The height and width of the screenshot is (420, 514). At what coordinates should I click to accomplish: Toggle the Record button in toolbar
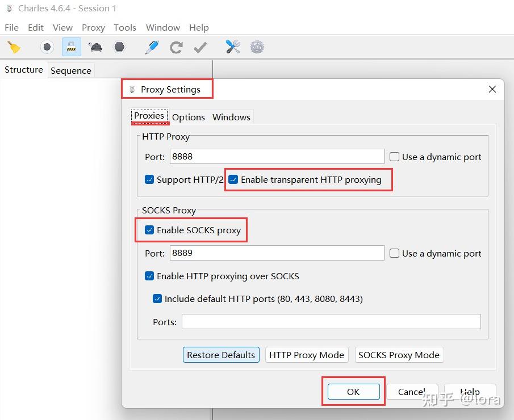pyautogui.click(x=47, y=47)
